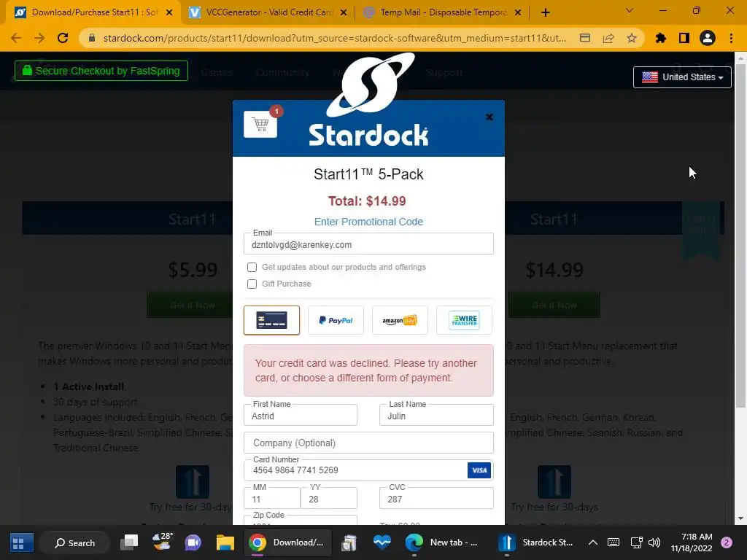Switch to the VCCGenerator tab
Viewport: 747px width, 560px height.
point(269,12)
